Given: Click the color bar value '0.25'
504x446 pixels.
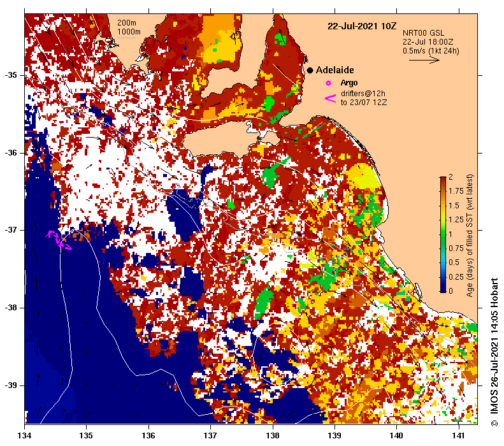Looking at the screenshot, I should coord(456,277).
